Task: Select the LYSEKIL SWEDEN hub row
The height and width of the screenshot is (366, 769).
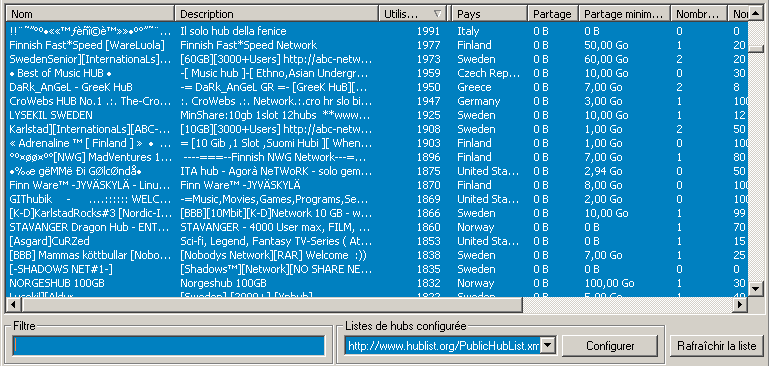Action: coord(377,115)
